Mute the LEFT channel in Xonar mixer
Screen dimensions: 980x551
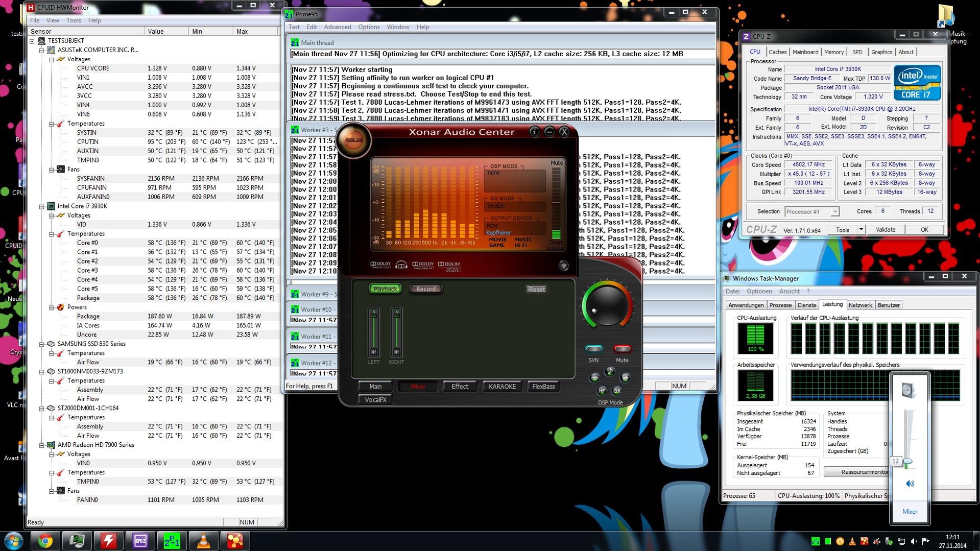(x=374, y=352)
